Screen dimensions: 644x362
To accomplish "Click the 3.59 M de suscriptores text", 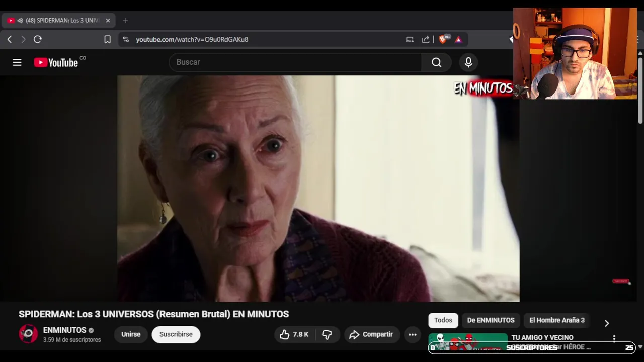I will 72,340.
